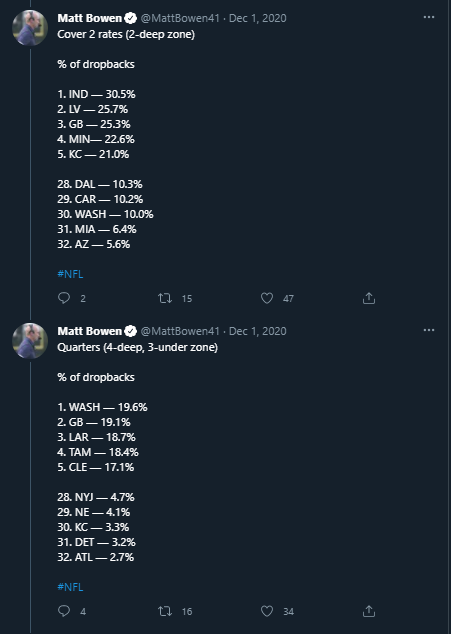Click Matt Bowen name on Quarters tweet

tap(89, 331)
